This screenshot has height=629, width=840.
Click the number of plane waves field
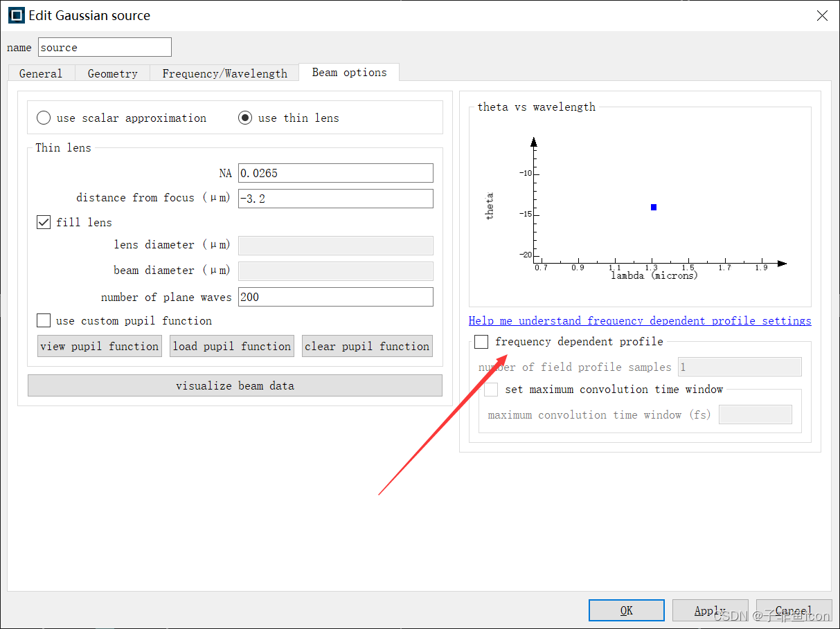[x=336, y=297]
